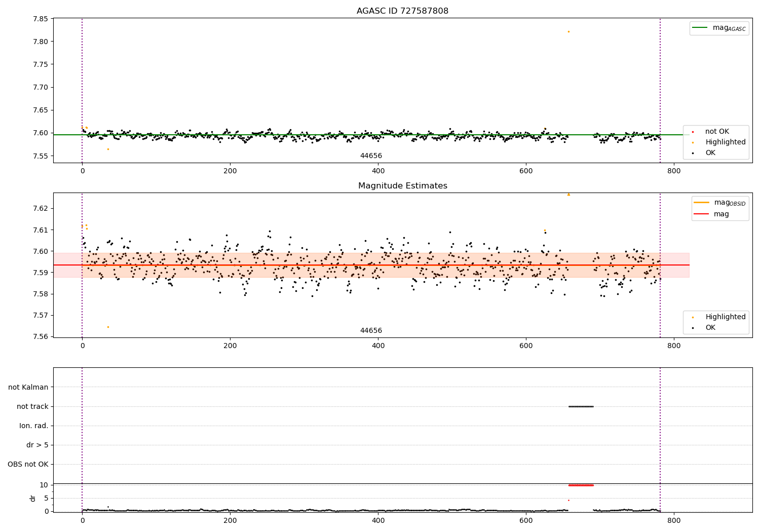This screenshot has height=532, width=760.
Task: Click the 'dr' axis label in bottom plot
Action: tap(33, 498)
